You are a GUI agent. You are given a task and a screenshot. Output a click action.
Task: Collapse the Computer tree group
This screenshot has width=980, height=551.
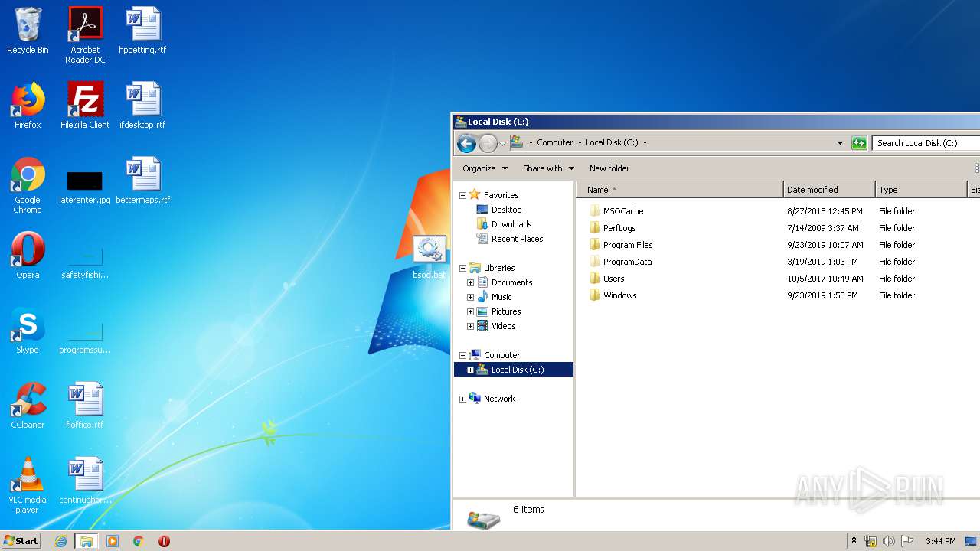462,355
